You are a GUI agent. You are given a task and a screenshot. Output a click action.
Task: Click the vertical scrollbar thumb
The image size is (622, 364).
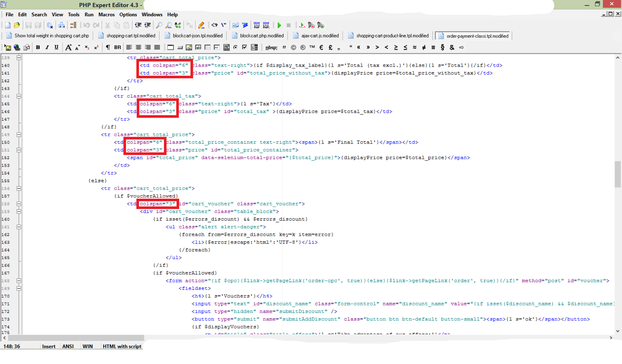[x=617, y=174]
